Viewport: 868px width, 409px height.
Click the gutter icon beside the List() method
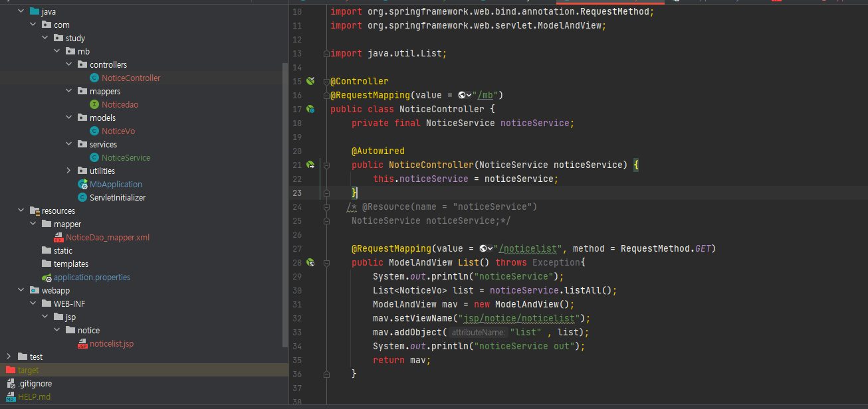click(x=310, y=262)
